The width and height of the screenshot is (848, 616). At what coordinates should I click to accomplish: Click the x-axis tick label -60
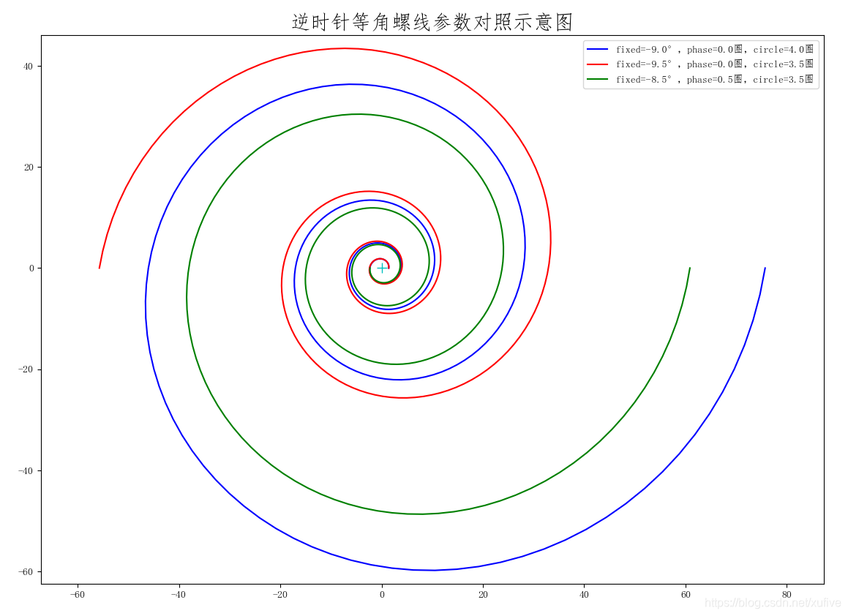(x=78, y=595)
